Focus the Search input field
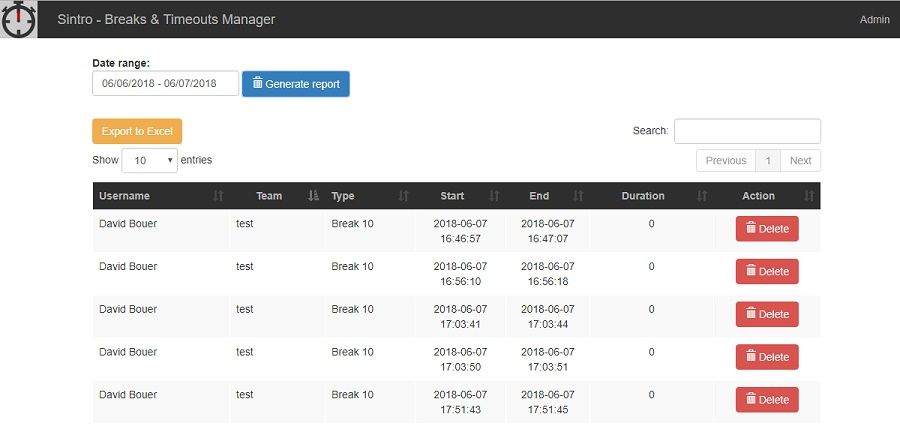Viewport: 900px width, 426px height. [747, 131]
